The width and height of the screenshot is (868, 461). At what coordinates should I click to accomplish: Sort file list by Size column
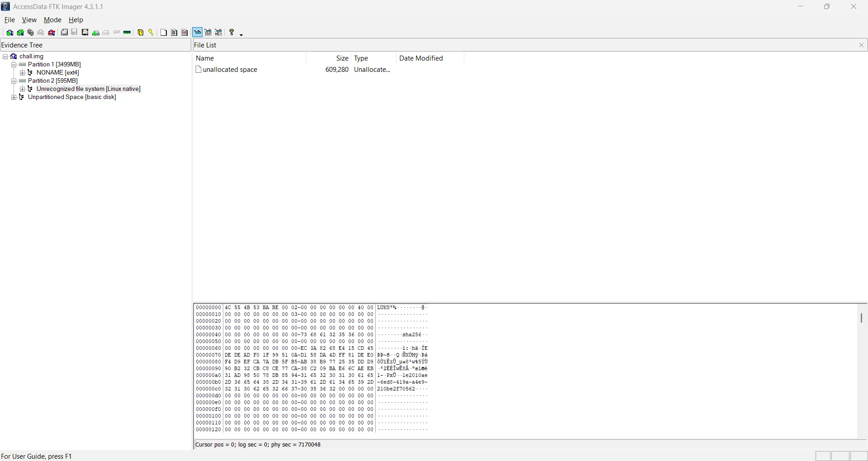(329, 58)
